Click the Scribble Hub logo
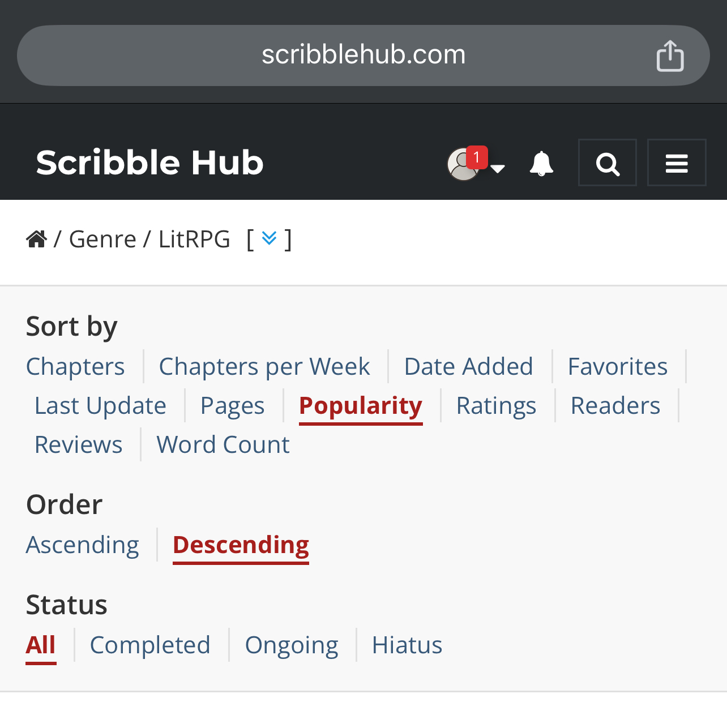Viewport: 727px width, 728px height. click(149, 163)
